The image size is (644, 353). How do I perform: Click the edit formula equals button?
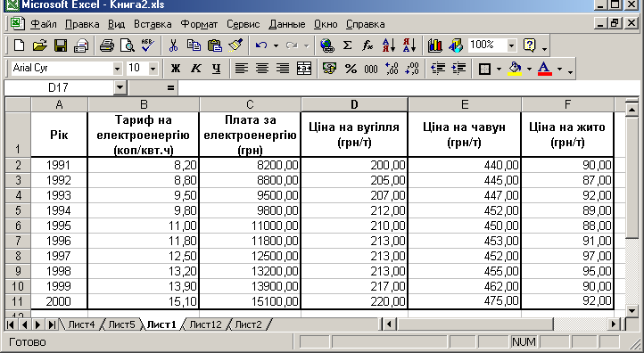[171, 87]
